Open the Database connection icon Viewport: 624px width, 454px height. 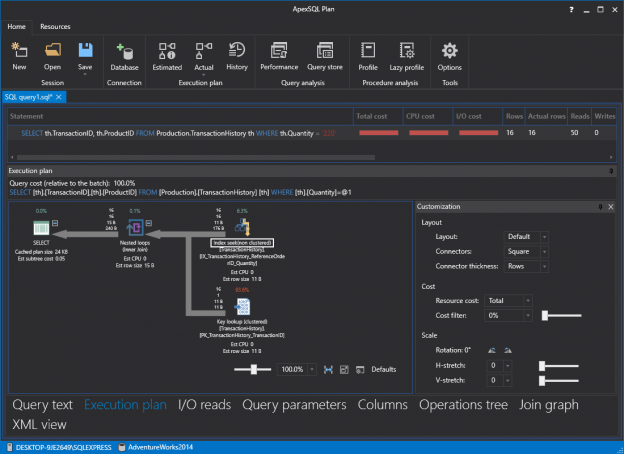[x=125, y=51]
